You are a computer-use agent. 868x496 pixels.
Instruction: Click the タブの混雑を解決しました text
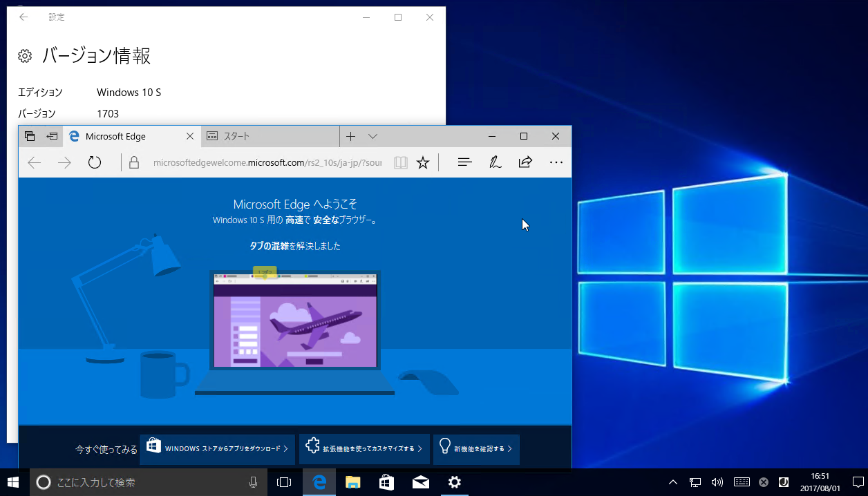point(295,245)
